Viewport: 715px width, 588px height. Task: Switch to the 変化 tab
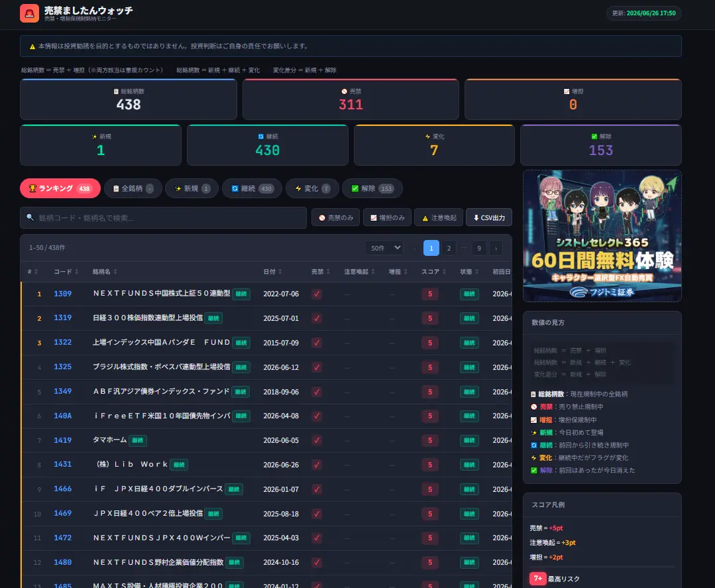[312, 188]
